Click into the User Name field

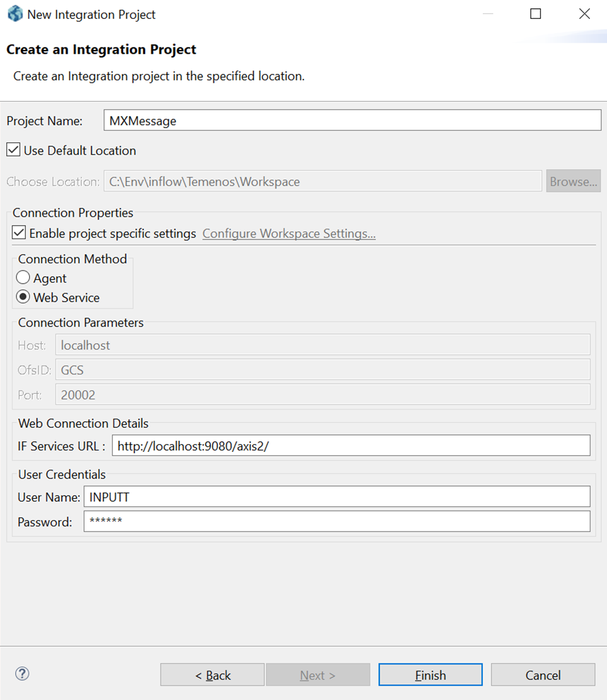336,497
